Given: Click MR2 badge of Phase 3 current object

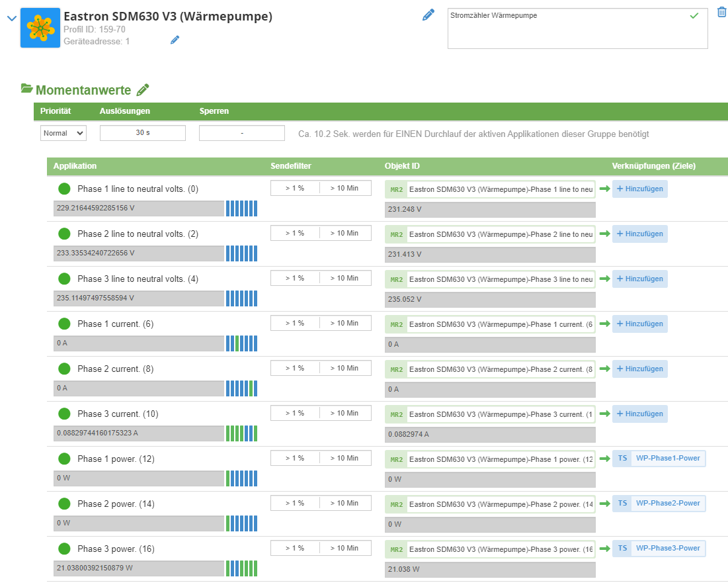Looking at the screenshot, I should pos(397,415).
